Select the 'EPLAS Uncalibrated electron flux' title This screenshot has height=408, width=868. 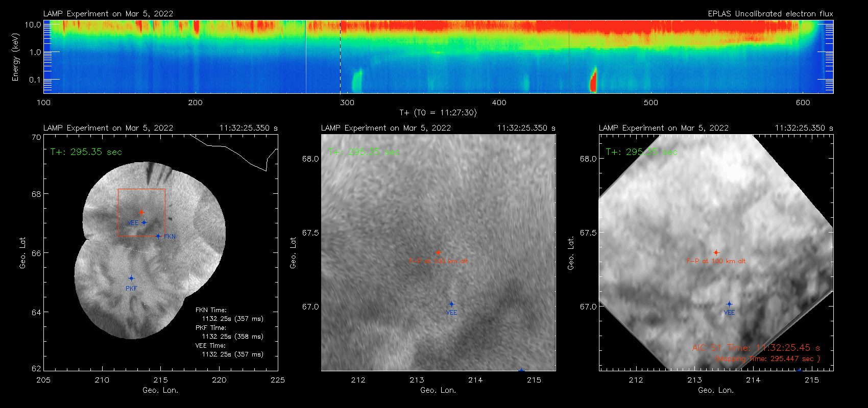(770, 14)
